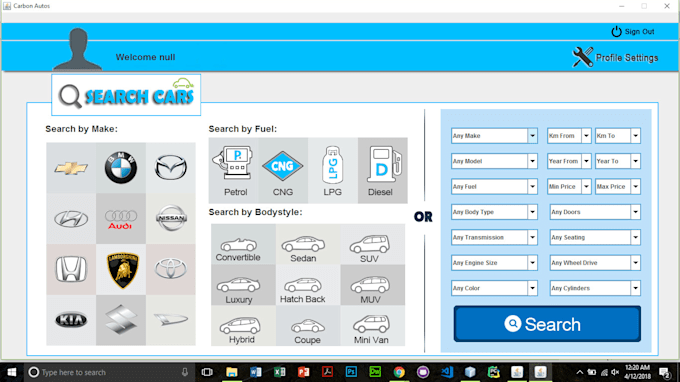The height and width of the screenshot is (382, 680).
Task: Choose the Diesel fuel pump icon
Action: (x=382, y=171)
